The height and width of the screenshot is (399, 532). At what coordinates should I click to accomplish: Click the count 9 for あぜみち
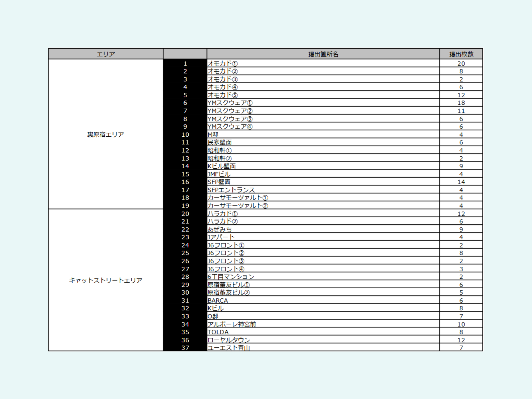pyautogui.click(x=461, y=229)
